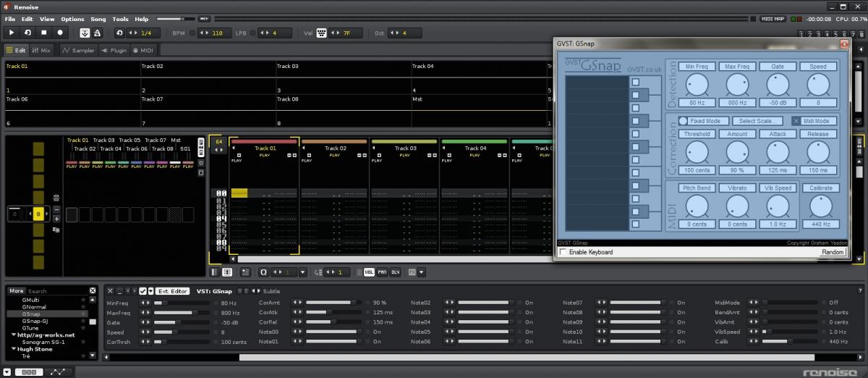Open the File menu
This screenshot has height=378, width=868.
click(10, 19)
